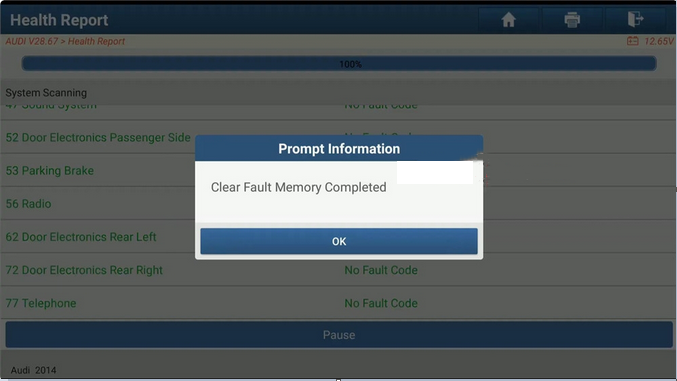Open 72 Door Electronics Rear Right
This screenshot has width=677, height=381.
[84, 270]
